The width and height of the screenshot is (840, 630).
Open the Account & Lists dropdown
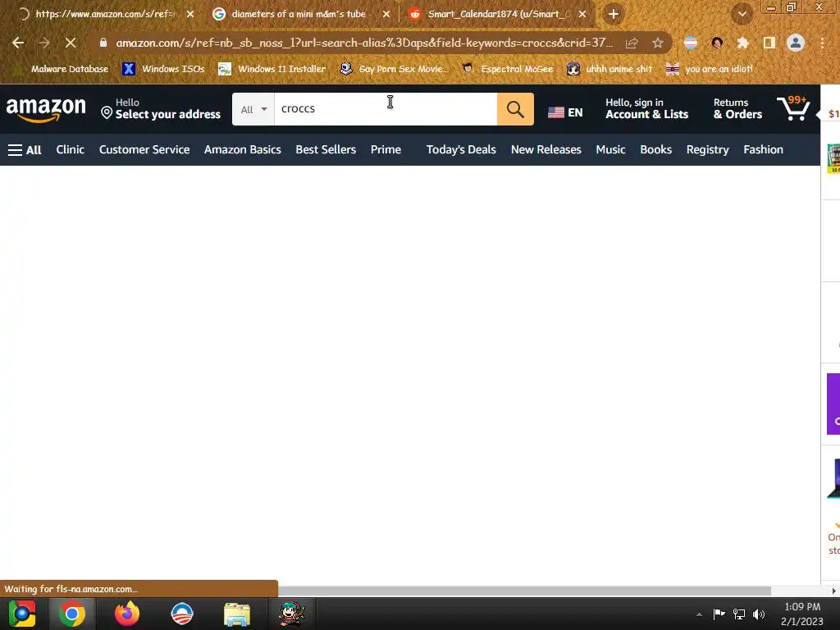click(x=646, y=109)
